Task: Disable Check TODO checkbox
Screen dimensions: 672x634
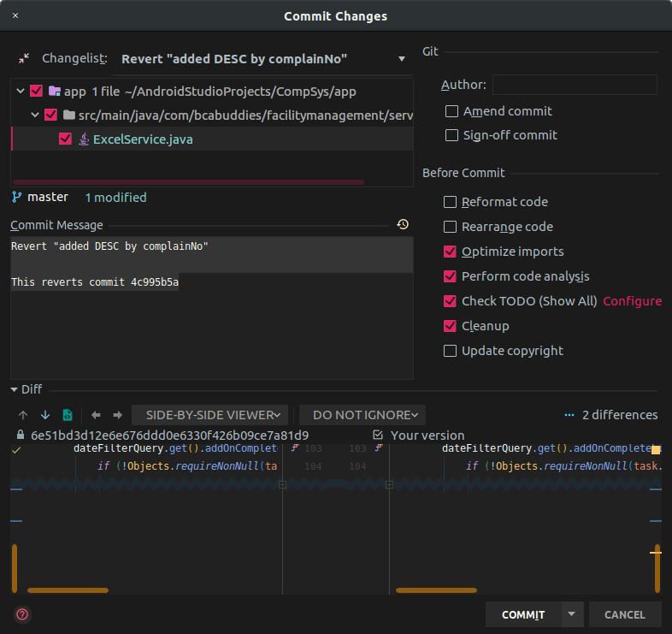Action: [x=450, y=301]
